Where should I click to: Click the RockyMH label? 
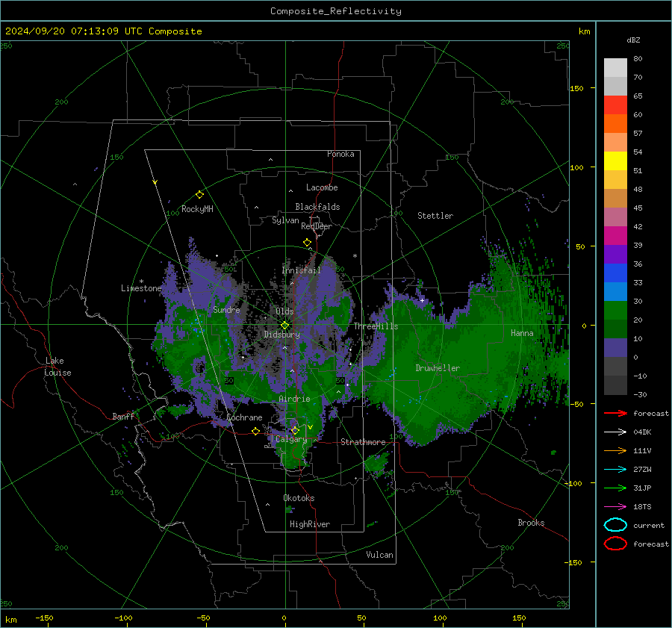point(197,209)
